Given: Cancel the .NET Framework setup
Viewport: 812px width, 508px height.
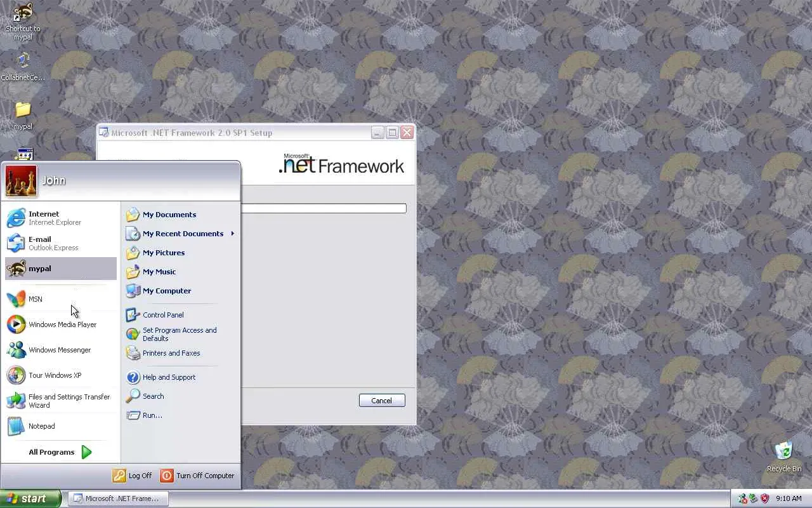Looking at the screenshot, I should [x=382, y=401].
